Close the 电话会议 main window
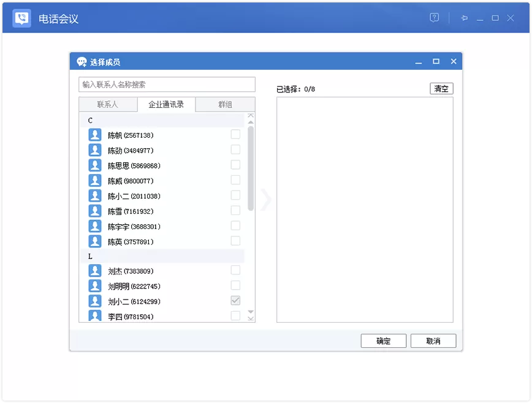Image resolution: width=532 pixels, height=403 pixels. pyautogui.click(x=511, y=18)
